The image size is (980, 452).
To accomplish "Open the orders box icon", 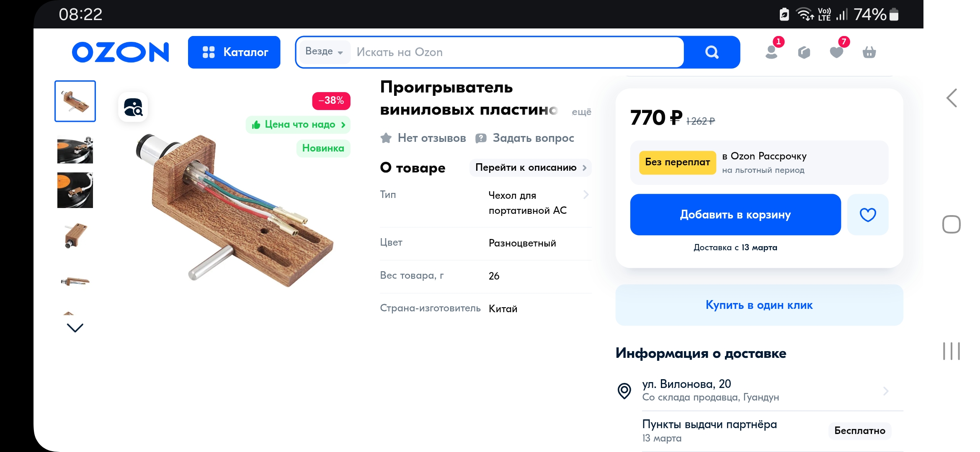I will pyautogui.click(x=804, y=53).
